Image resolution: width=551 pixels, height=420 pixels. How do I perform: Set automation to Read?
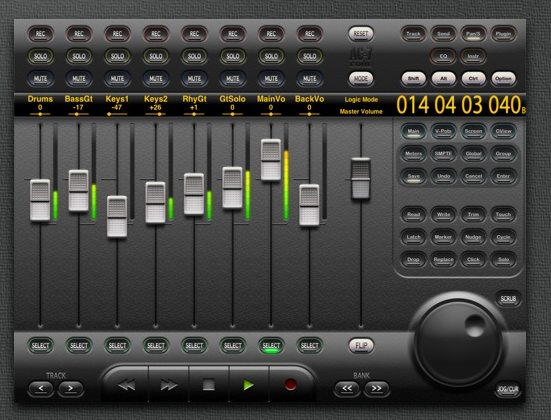[413, 215]
